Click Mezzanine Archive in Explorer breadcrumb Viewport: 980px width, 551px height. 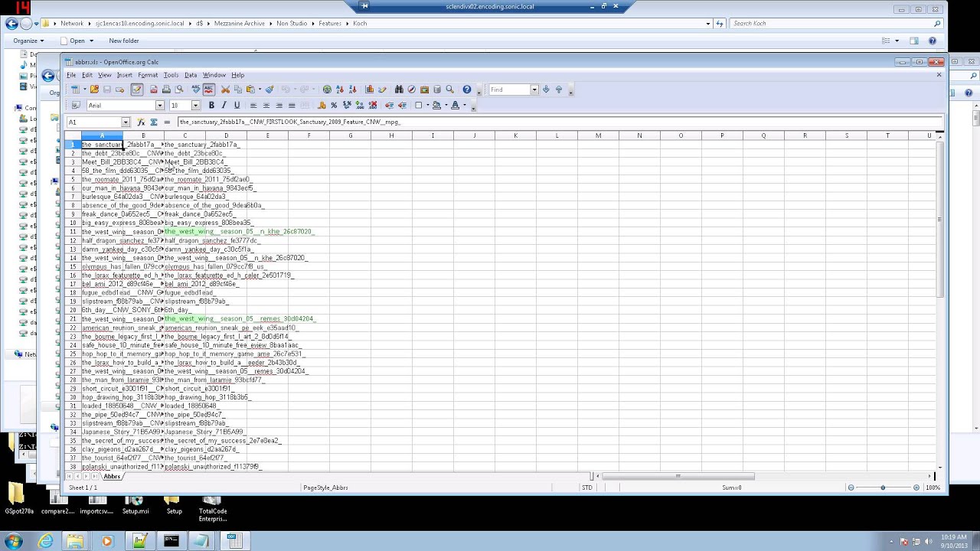click(239, 24)
